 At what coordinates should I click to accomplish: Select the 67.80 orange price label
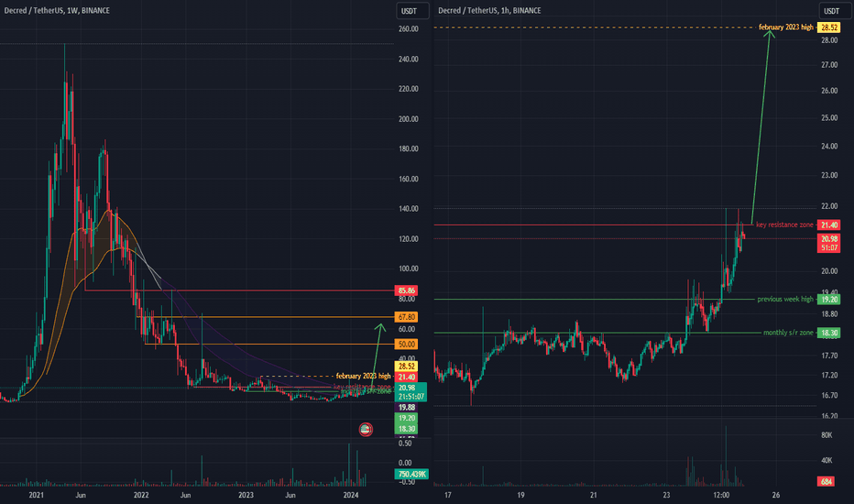[x=406, y=316]
